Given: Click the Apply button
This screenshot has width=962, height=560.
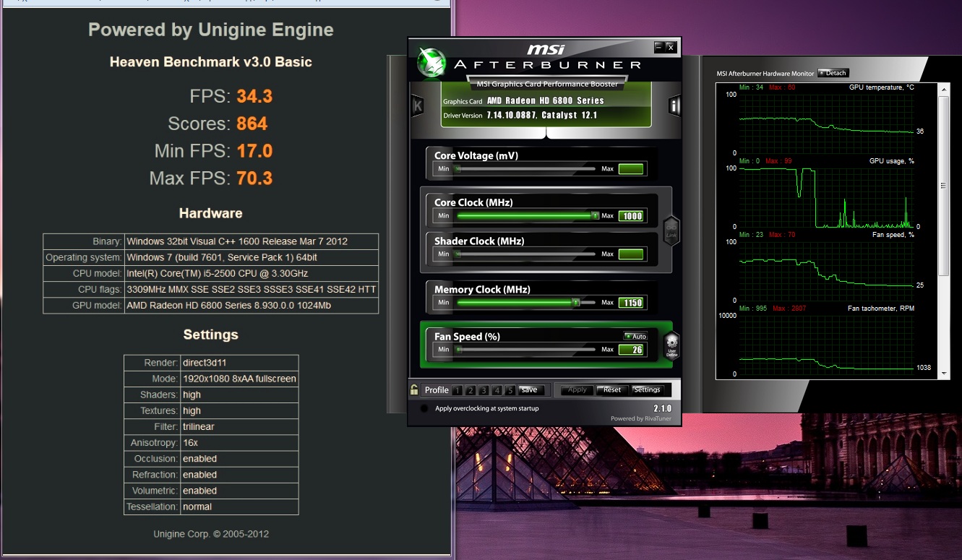Looking at the screenshot, I should [577, 389].
